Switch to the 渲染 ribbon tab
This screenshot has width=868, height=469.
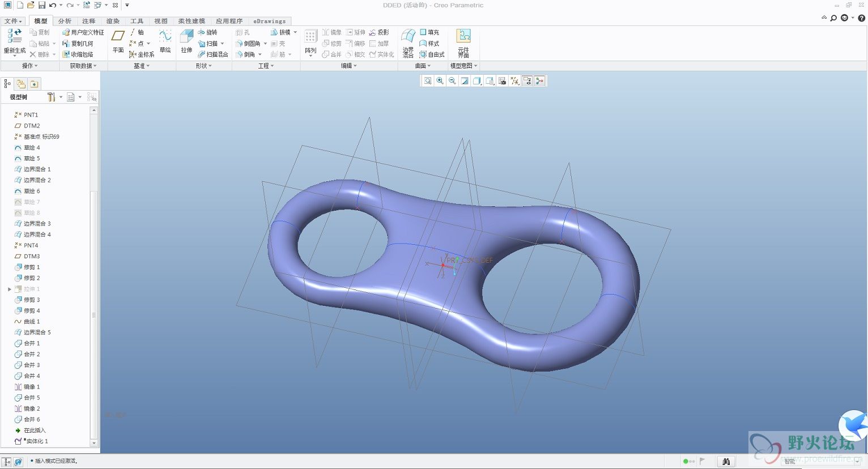(113, 21)
